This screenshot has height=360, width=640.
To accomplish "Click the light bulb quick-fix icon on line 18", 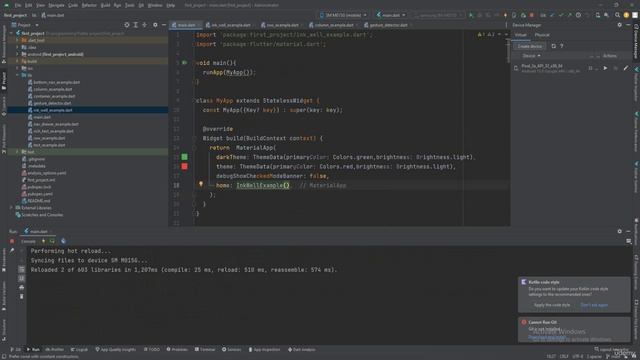I will pos(201,184).
